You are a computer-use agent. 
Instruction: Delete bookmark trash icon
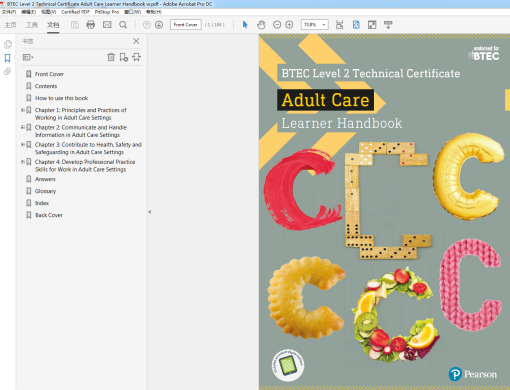(111, 57)
